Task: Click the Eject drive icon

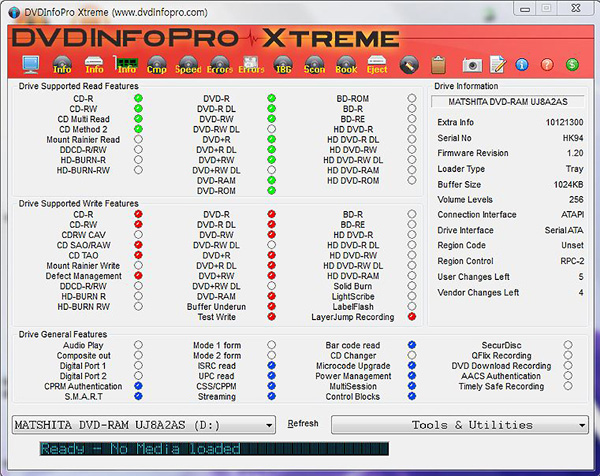Action: (x=377, y=64)
